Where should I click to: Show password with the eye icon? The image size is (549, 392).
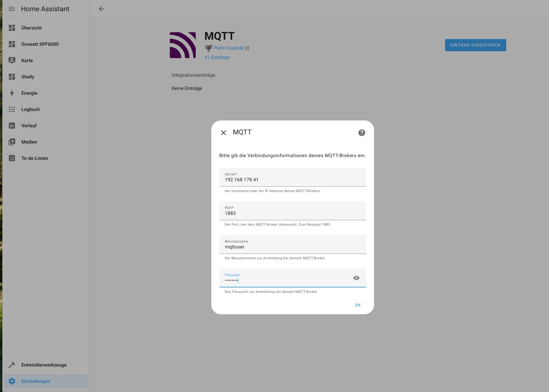click(x=356, y=278)
